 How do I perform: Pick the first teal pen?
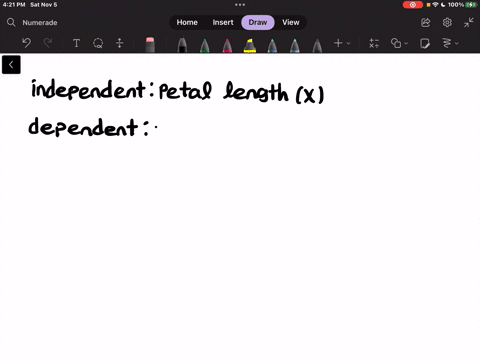click(x=272, y=46)
